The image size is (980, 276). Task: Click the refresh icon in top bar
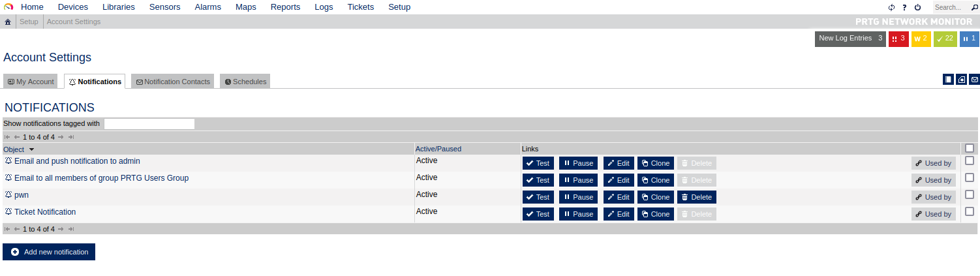pos(892,7)
